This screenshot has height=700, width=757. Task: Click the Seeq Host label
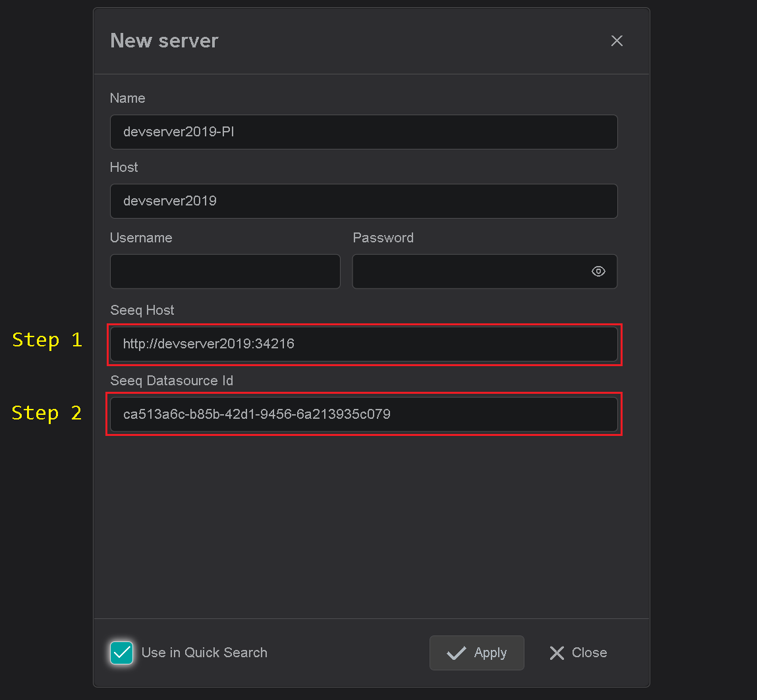click(x=142, y=310)
